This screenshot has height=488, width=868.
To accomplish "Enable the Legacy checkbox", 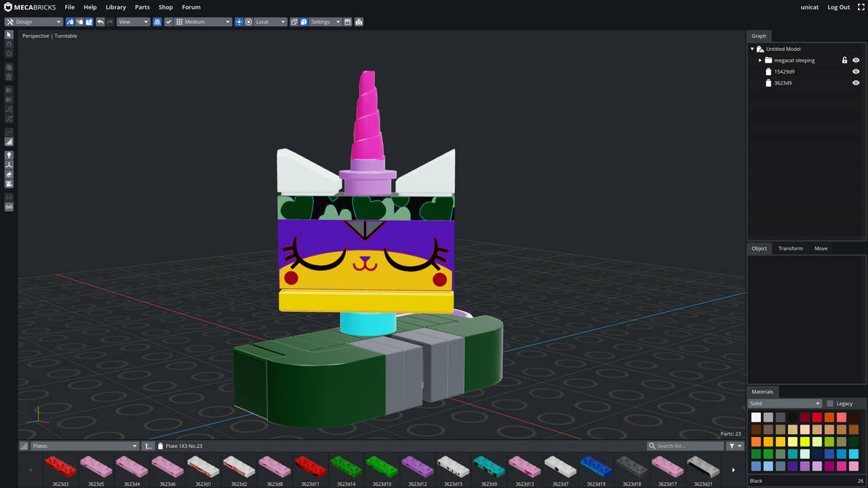I will tap(830, 404).
